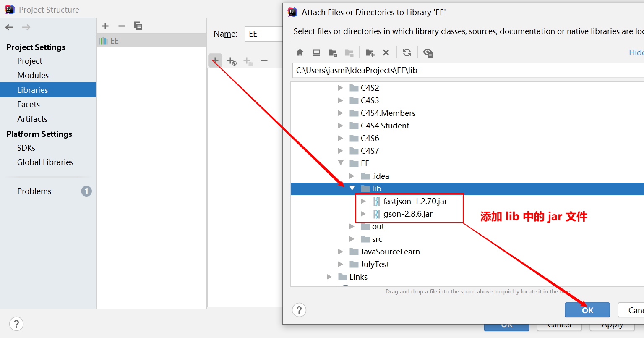Copy the selected library with the copy icon
644x338 pixels.
click(138, 26)
